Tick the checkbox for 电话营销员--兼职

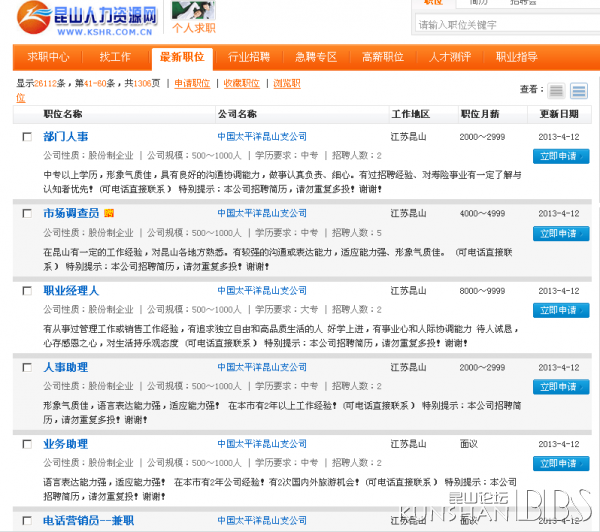click(x=27, y=521)
